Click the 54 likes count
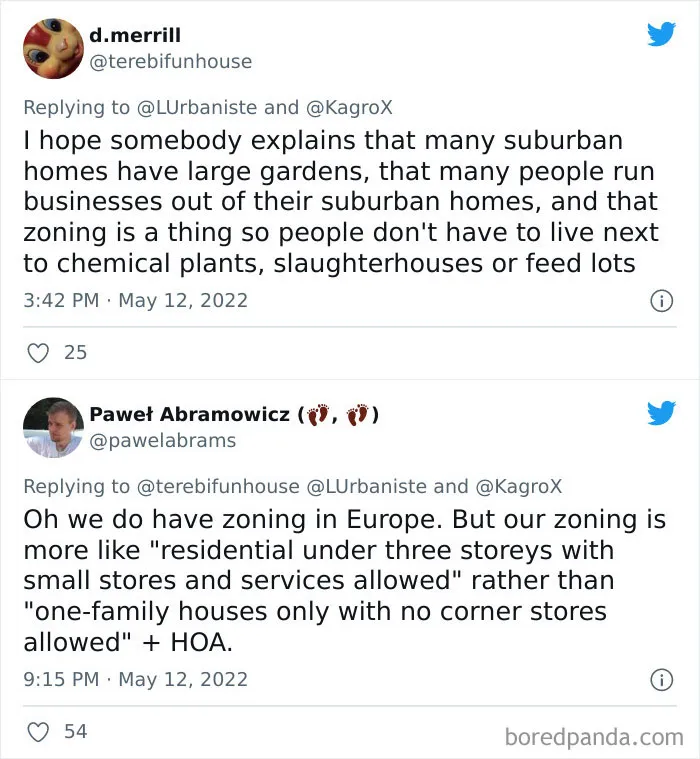The image size is (700, 759). pyautogui.click(x=76, y=731)
